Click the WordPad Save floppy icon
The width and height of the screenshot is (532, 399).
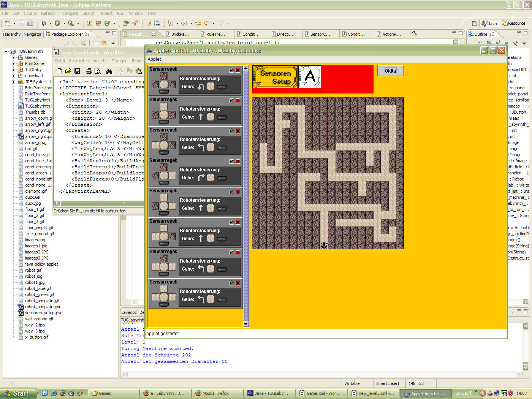[77, 71]
